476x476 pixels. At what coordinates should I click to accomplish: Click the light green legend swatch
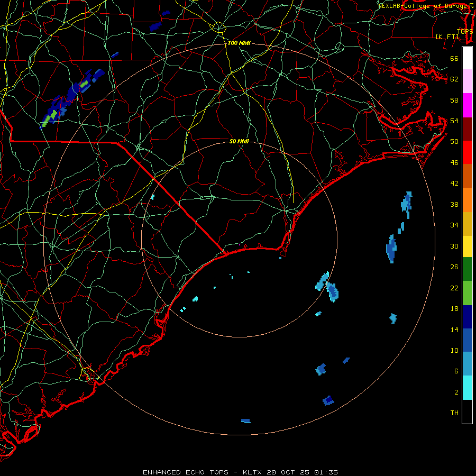pos(467,293)
